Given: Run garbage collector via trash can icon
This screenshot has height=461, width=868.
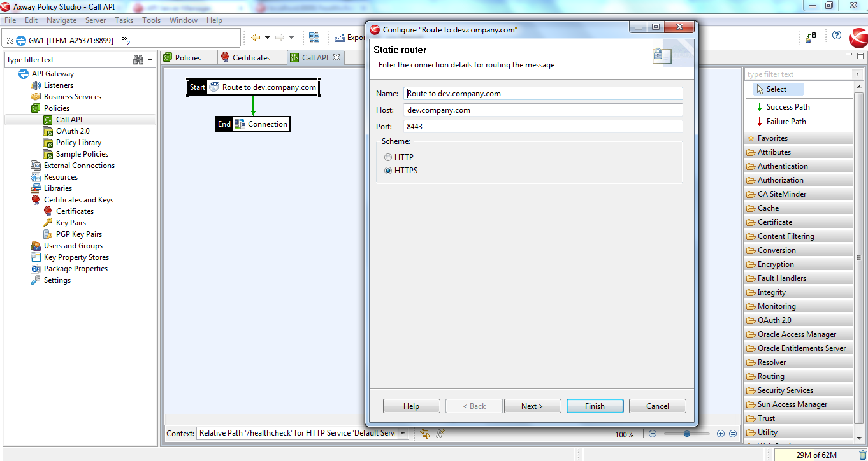Looking at the screenshot, I should click(862, 455).
